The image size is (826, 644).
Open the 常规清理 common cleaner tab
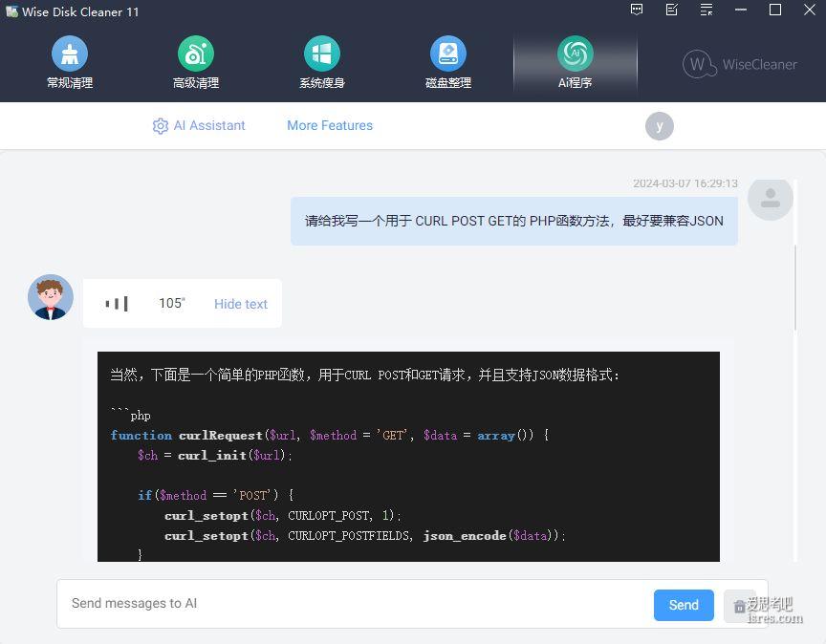[x=70, y=63]
